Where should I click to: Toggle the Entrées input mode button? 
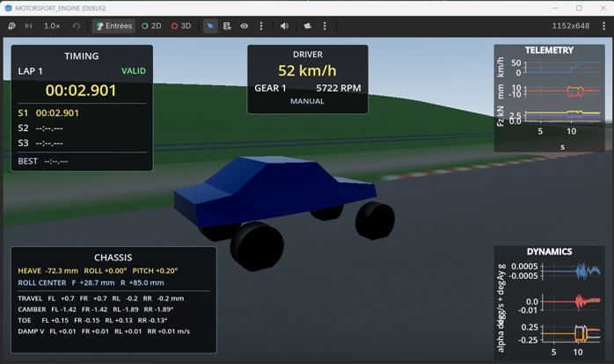pos(114,25)
